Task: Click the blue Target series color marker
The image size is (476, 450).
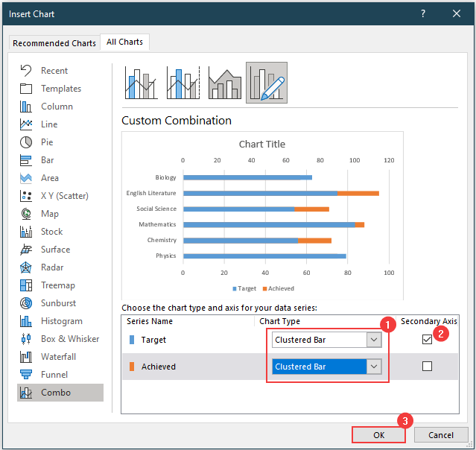Action: tap(132, 340)
